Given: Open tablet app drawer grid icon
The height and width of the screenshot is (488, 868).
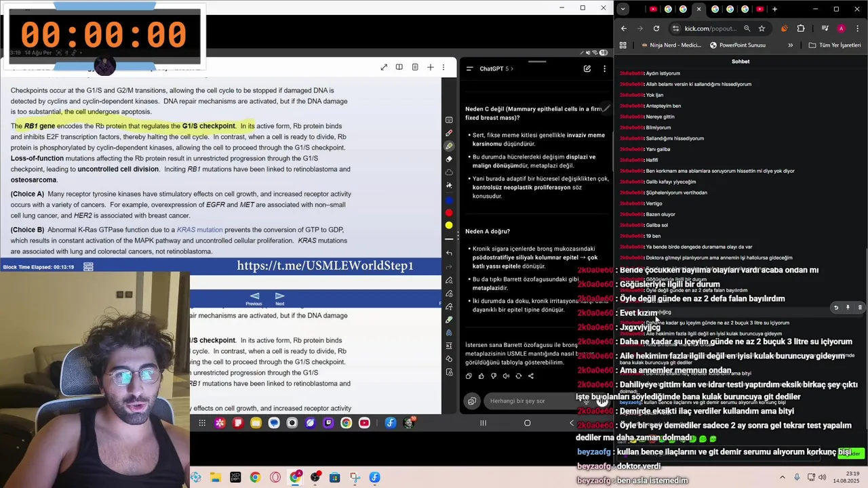Looking at the screenshot, I should [202, 423].
